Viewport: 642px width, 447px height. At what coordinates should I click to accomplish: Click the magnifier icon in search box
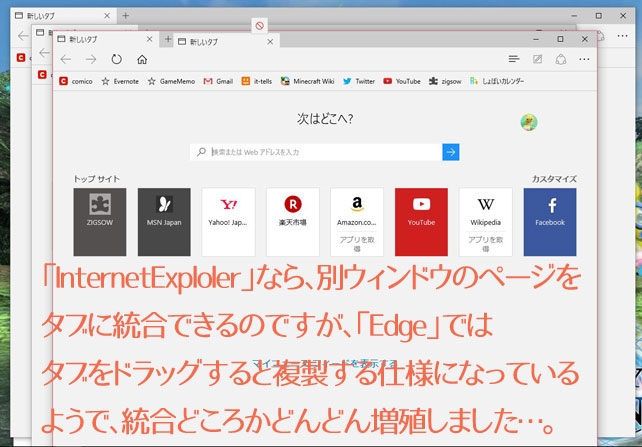[x=201, y=152]
